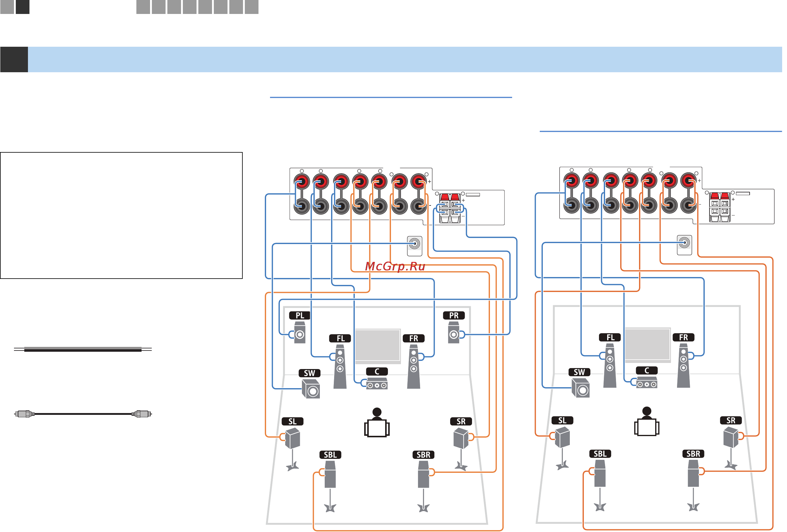
Task: Click SBL label in the diagram with presence speakers
Action: pos(330,455)
